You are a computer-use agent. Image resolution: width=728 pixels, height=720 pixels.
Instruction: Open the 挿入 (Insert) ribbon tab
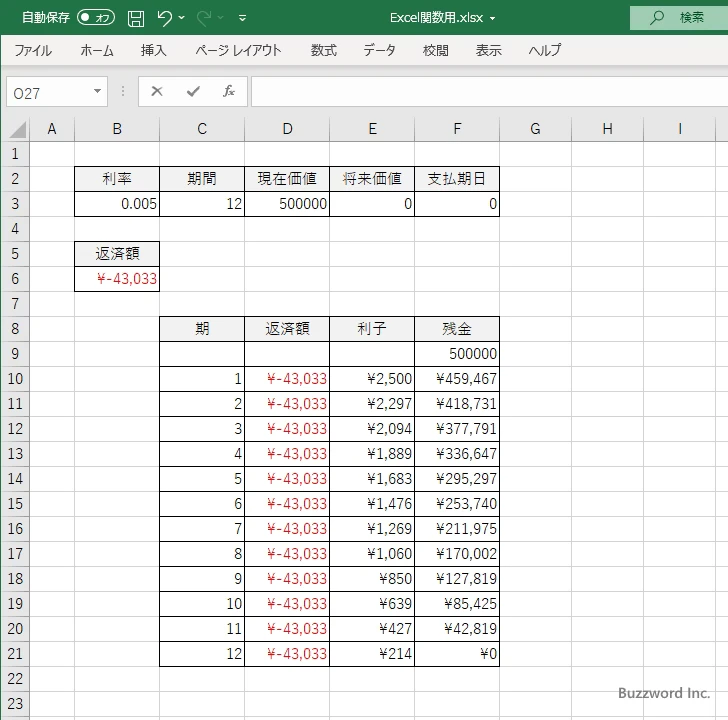coord(153,50)
